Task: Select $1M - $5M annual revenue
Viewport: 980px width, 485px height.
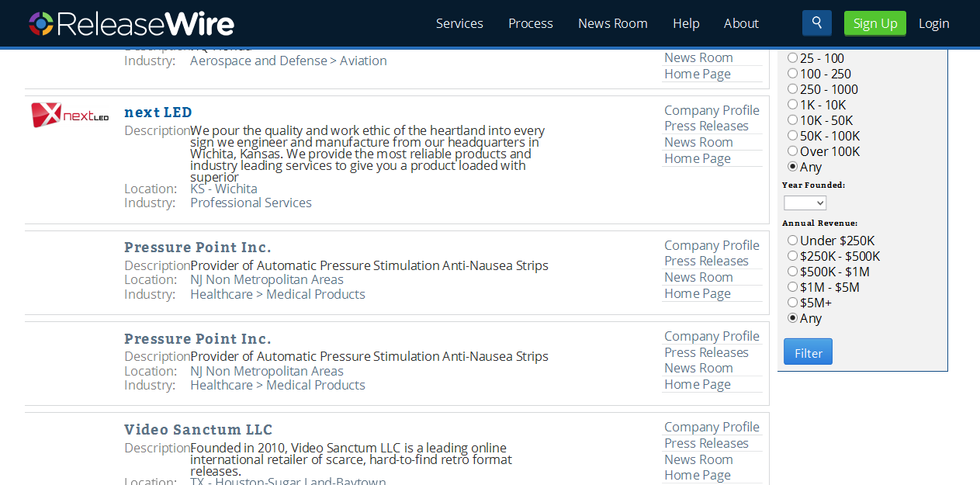Action: tap(793, 287)
